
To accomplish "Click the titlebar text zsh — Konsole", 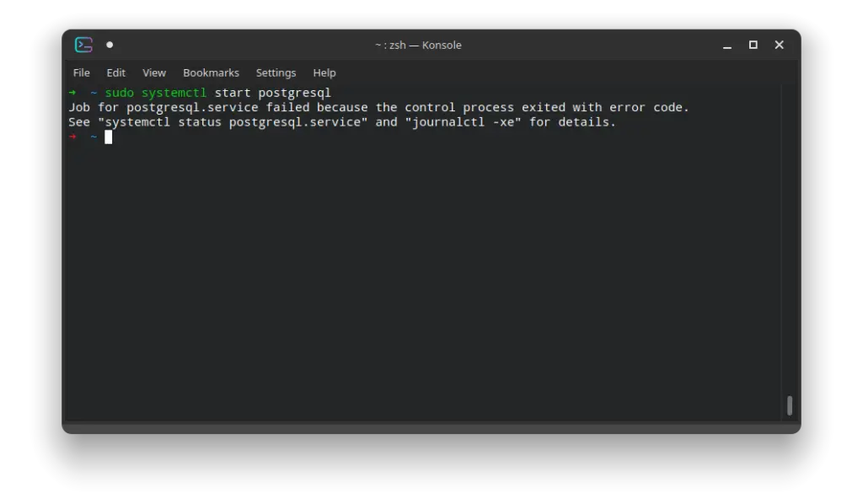I will click(x=418, y=45).
